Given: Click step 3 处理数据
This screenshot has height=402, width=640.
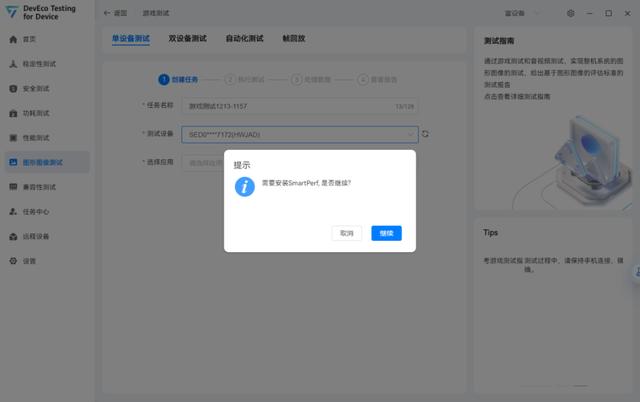Looking at the screenshot, I should click(x=311, y=80).
